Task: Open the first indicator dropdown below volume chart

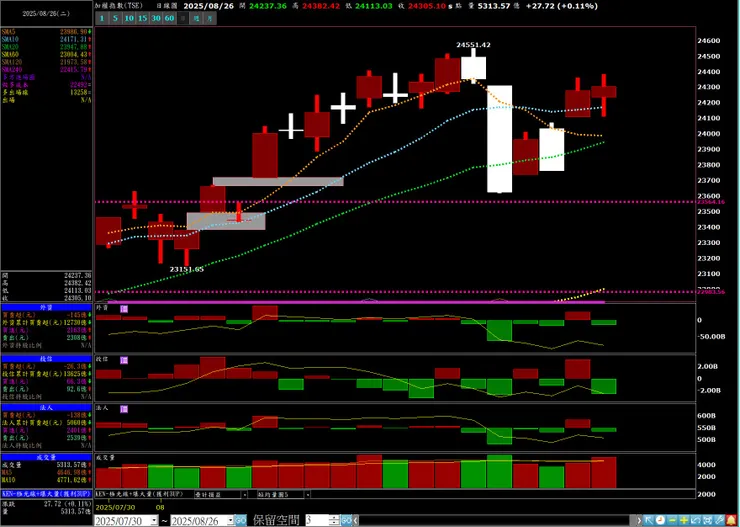Action: (244, 494)
